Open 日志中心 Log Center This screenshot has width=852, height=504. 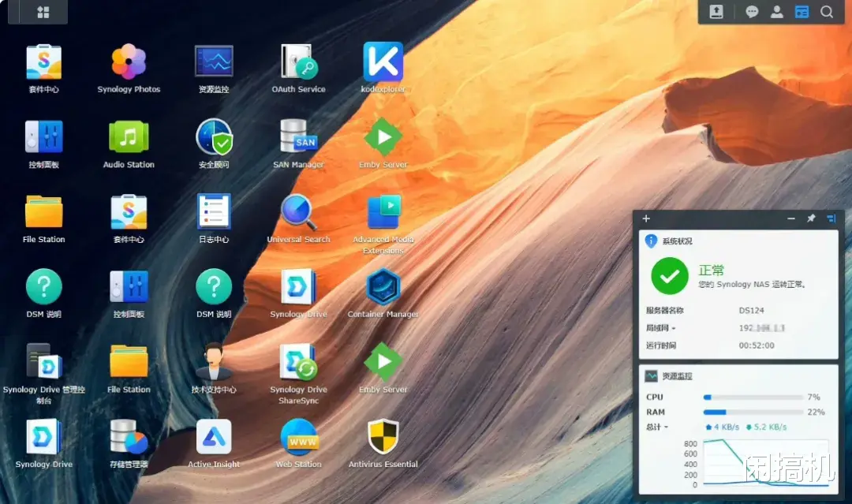[x=214, y=218]
